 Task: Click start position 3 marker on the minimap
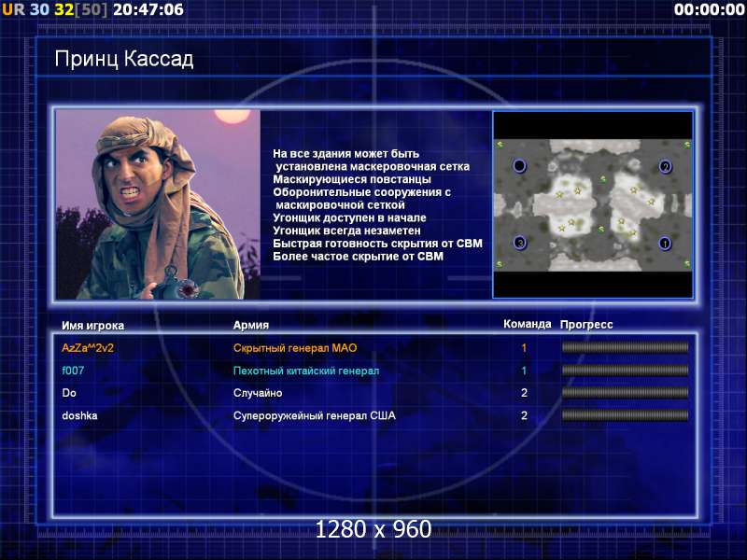tap(520, 243)
